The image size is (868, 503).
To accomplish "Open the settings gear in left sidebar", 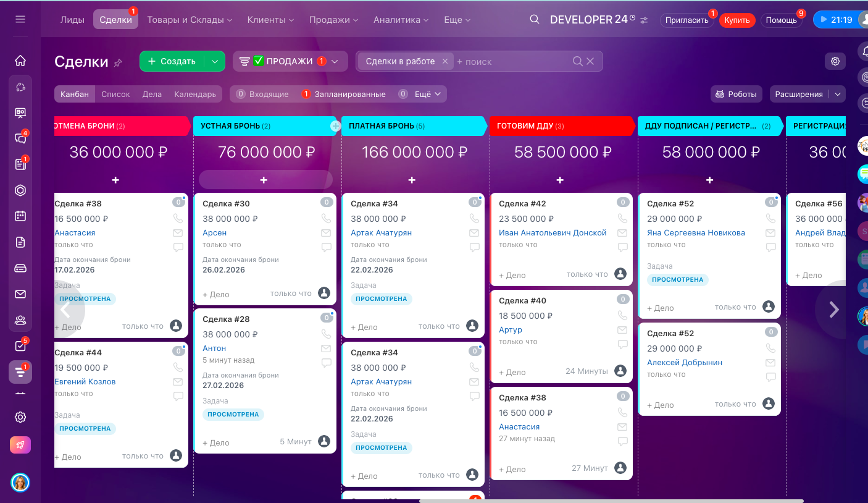I will 20,417.
